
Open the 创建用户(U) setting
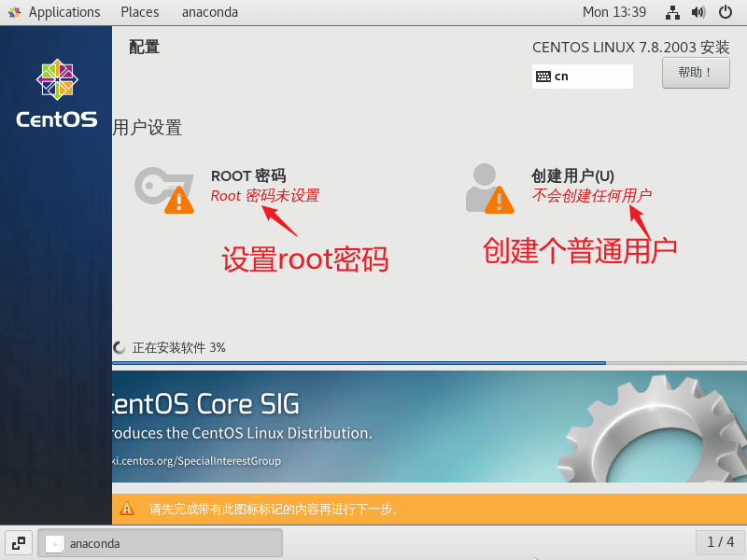click(x=572, y=175)
